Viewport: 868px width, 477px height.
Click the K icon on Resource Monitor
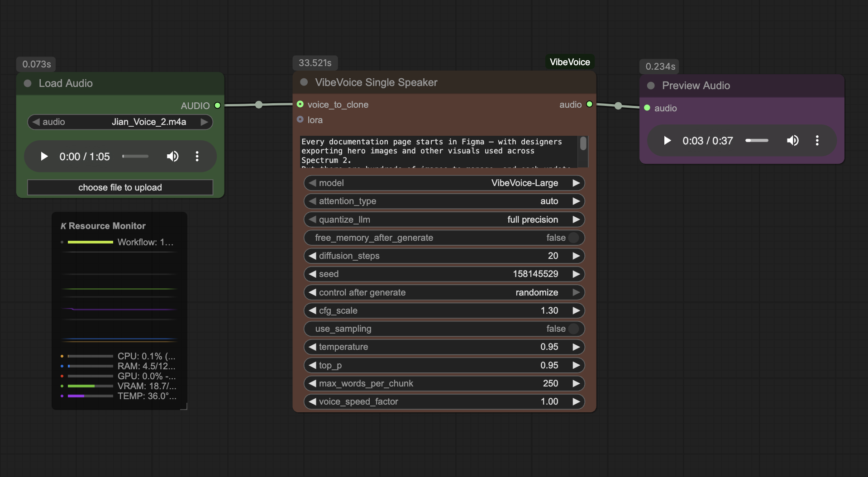pyautogui.click(x=63, y=225)
